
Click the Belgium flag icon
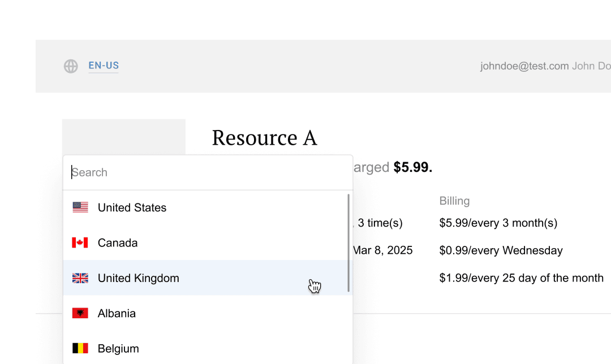click(x=80, y=348)
